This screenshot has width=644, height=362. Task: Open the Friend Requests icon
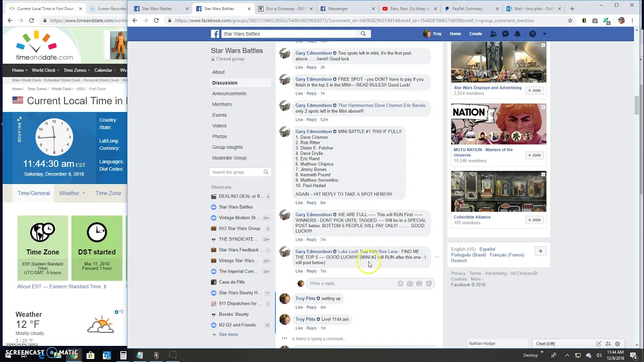[x=493, y=34]
